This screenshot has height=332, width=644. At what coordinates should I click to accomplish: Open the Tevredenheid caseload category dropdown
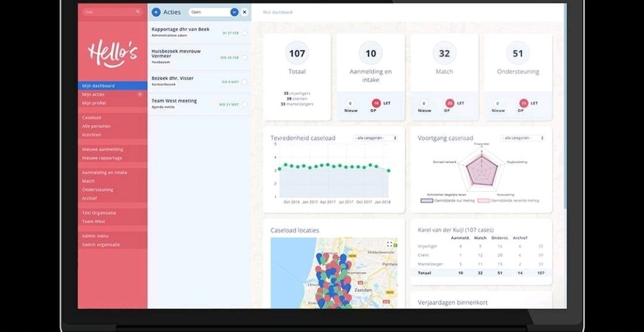376,138
